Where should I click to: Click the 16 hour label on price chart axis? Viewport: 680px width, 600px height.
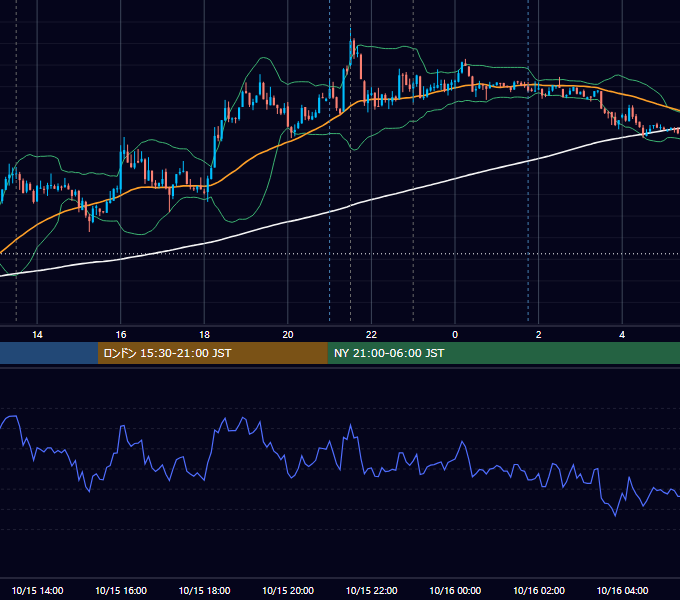pyautogui.click(x=121, y=335)
